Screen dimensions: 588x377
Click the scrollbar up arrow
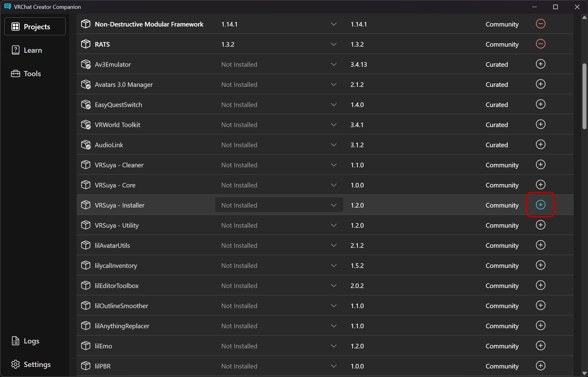[x=584, y=17]
